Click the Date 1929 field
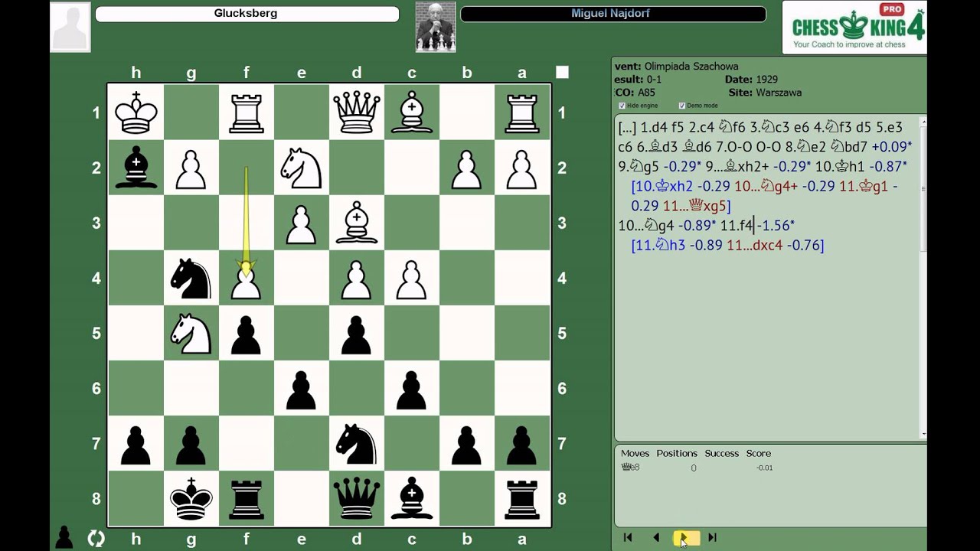 click(751, 80)
